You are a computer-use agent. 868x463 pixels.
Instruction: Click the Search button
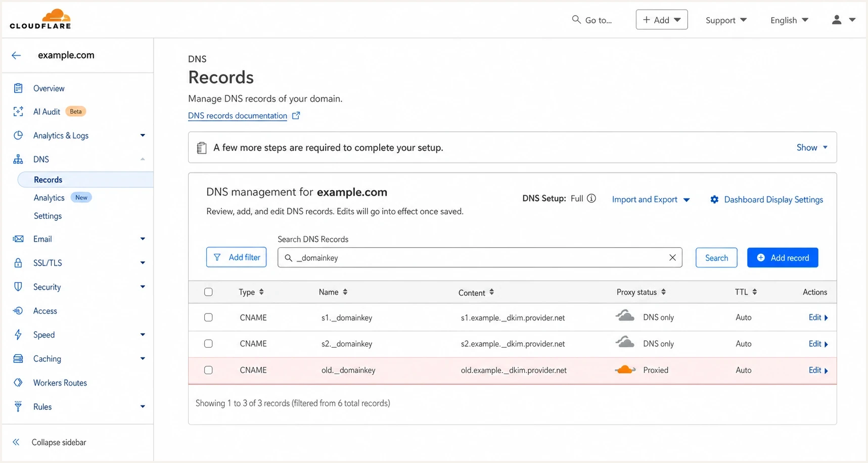coord(716,258)
